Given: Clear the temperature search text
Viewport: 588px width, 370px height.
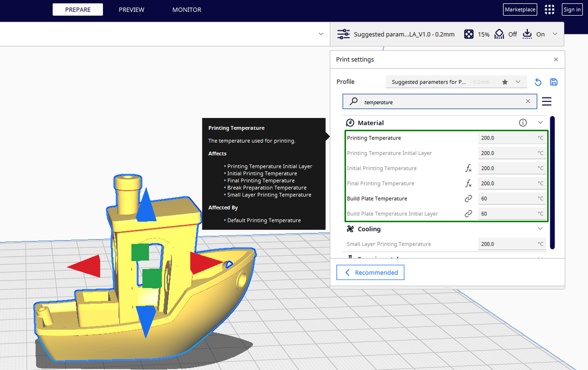Looking at the screenshot, I should pyautogui.click(x=528, y=101).
